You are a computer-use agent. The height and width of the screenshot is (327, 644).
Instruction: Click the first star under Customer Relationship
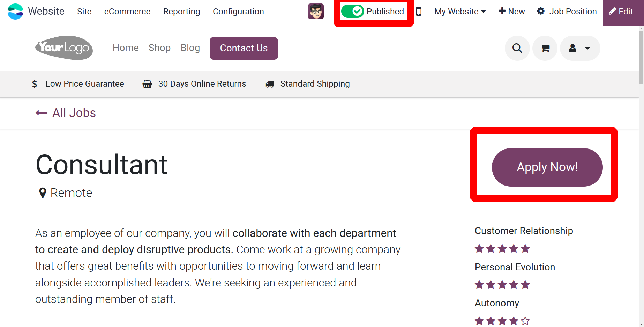click(479, 249)
